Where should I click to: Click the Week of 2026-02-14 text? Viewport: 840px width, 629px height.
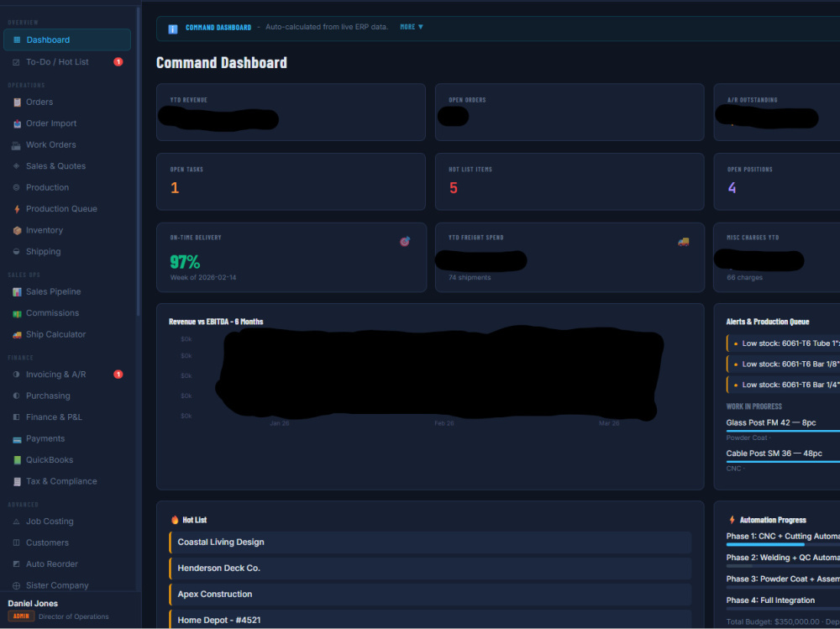coord(203,277)
